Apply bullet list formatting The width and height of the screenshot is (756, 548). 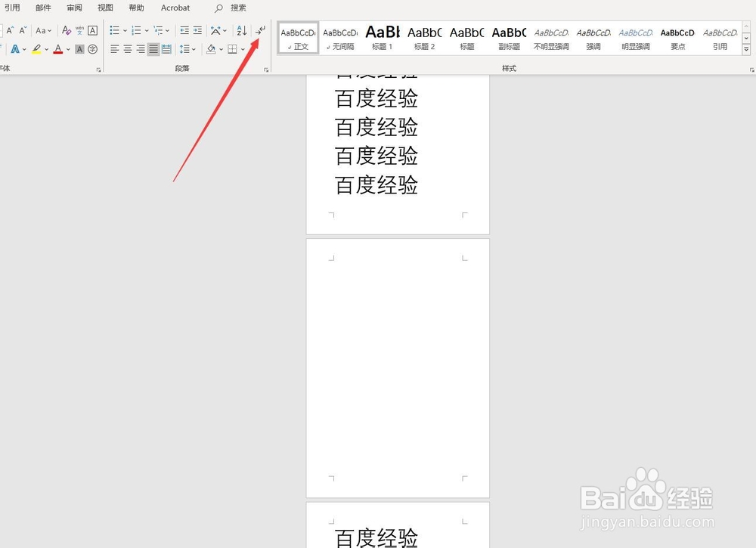pos(114,30)
